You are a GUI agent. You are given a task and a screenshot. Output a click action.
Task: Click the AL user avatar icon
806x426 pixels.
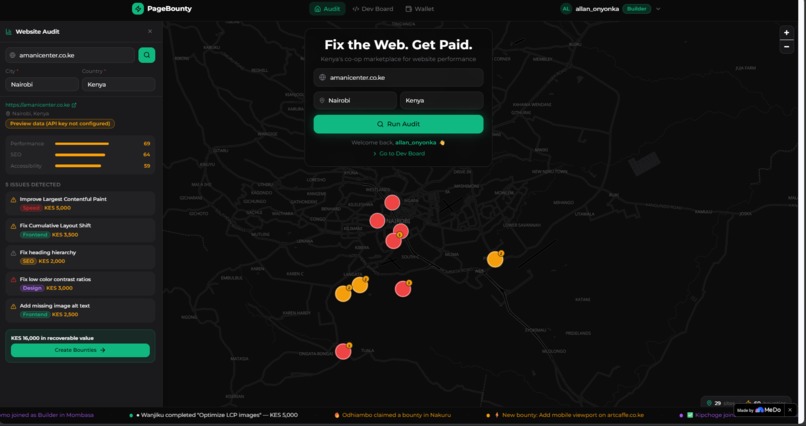click(566, 9)
